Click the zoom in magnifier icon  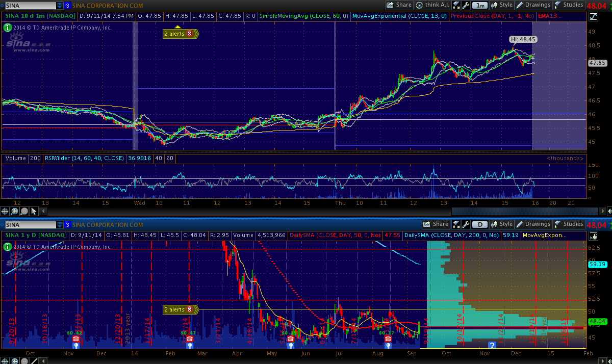pyautogui.click(x=15, y=211)
